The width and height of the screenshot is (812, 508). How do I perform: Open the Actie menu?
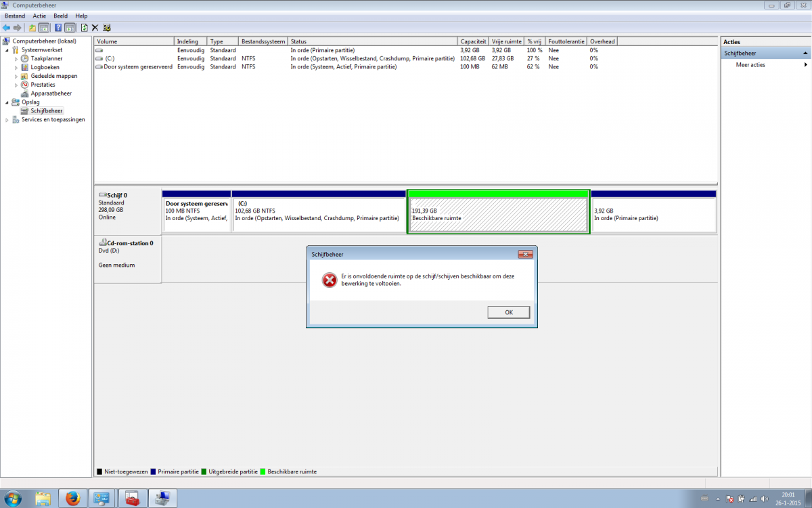[39, 16]
